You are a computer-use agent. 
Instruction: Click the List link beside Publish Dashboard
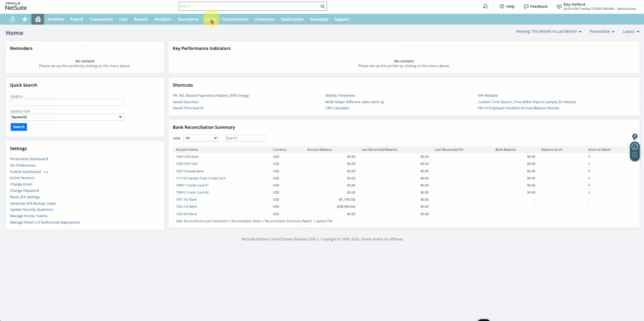click(x=46, y=172)
